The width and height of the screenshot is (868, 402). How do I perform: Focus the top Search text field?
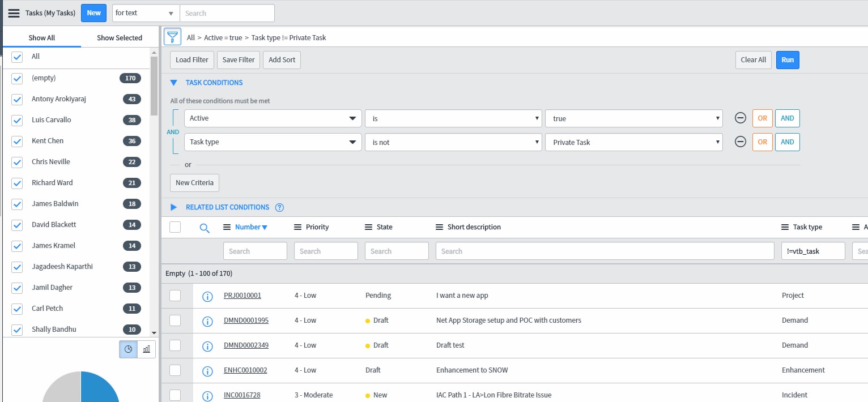(x=227, y=13)
